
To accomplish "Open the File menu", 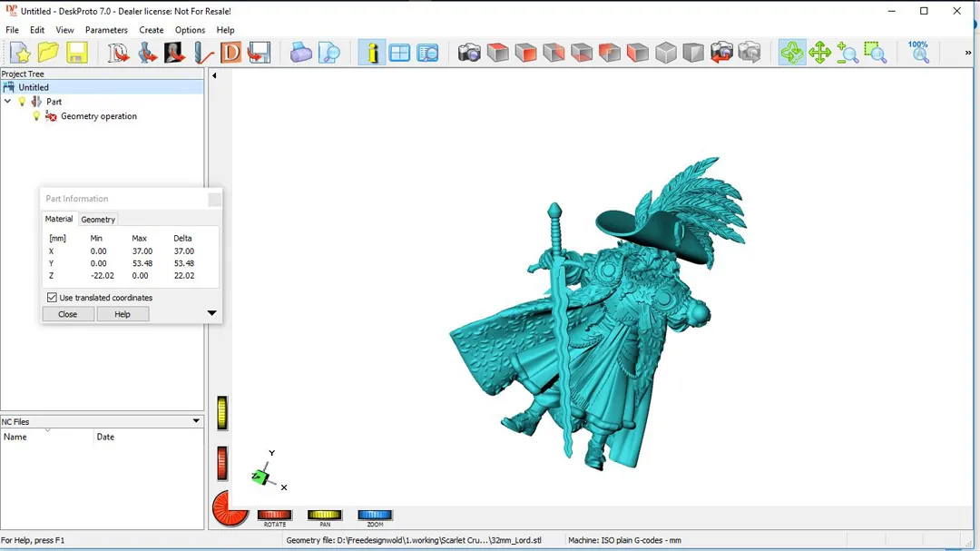I will point(12,30).
